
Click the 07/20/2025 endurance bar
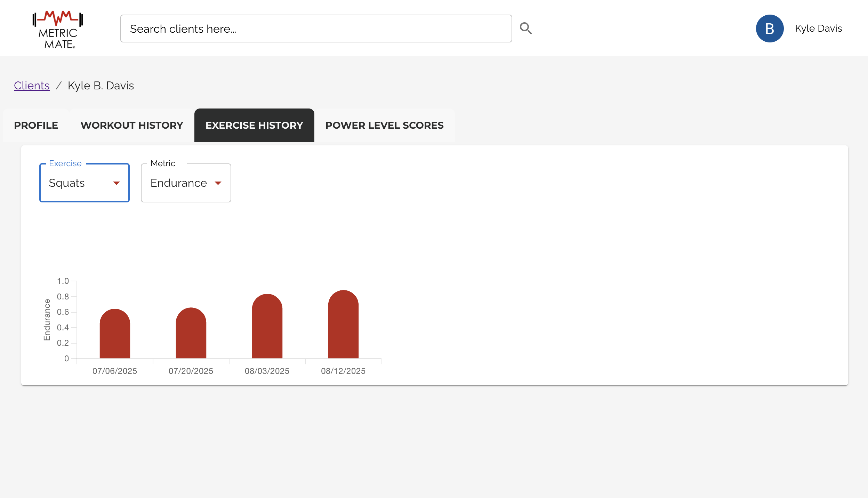click(x=191, y=334)
